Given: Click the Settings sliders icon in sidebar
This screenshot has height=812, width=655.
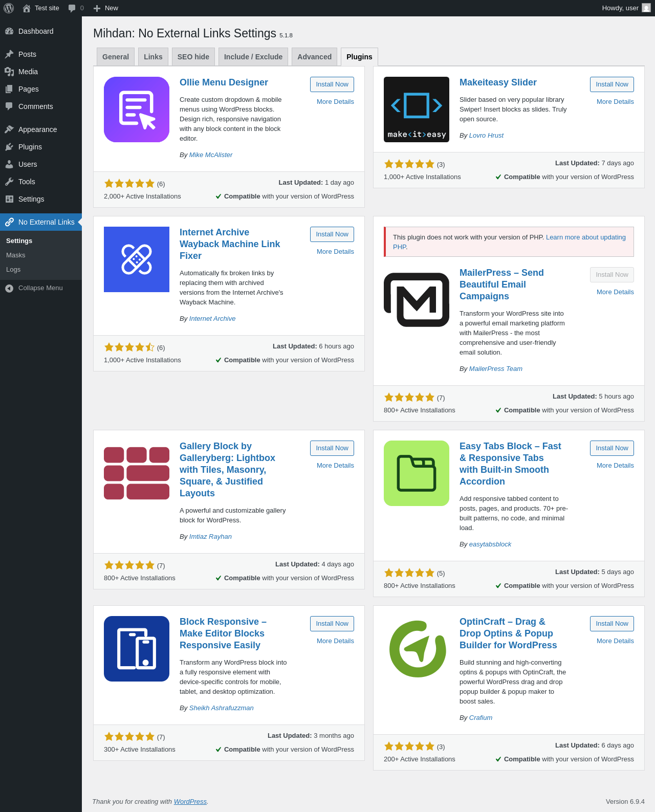Looking at the screenshot, I should (9, 199).
